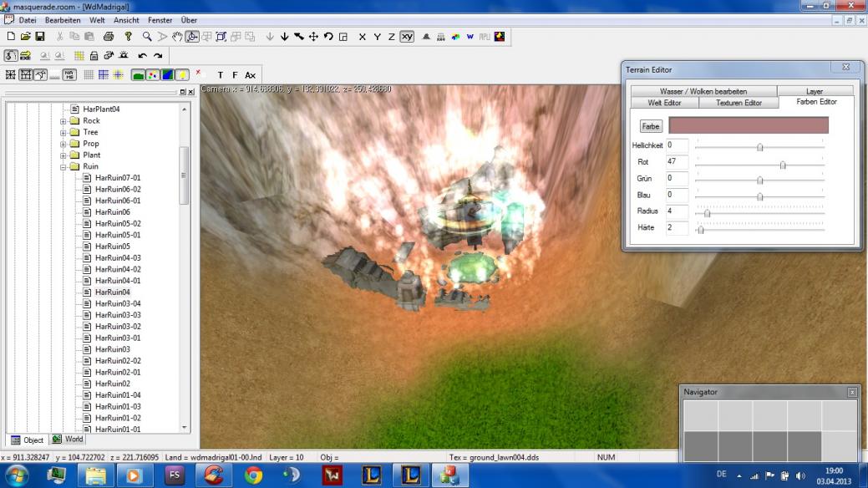The width and height of the screenshot is (868, 488).
Task: Click the Rot slider handle
Action: pyautogui.click(x=783, y=165)
